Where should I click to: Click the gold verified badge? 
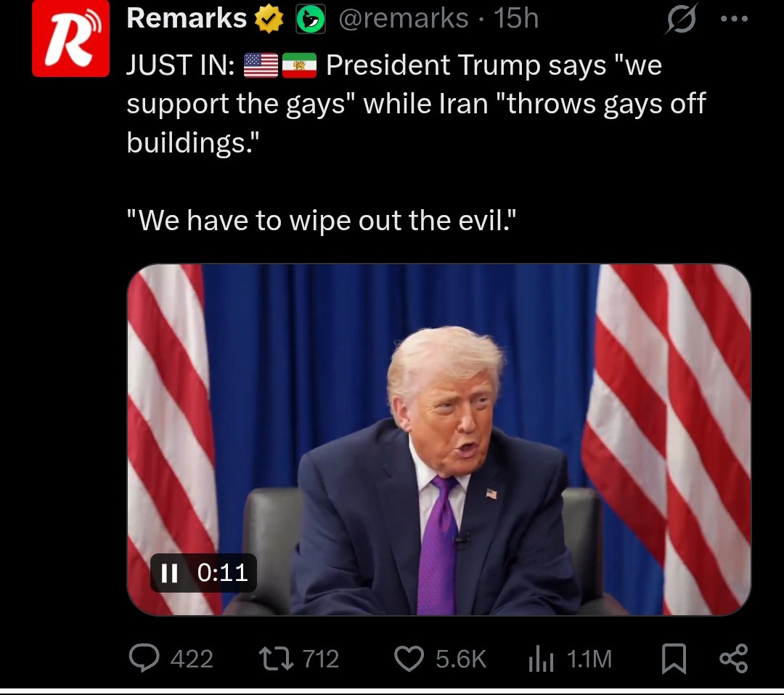pyautogui.click(x=269, y=19)
